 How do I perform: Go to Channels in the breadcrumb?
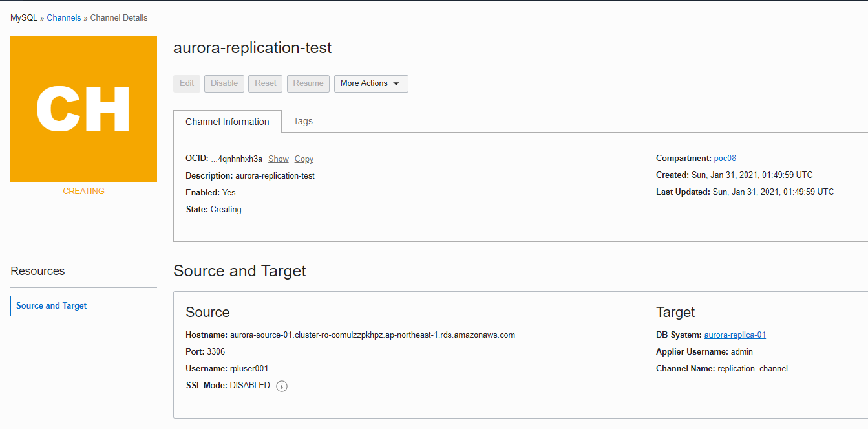pos(64,17)
